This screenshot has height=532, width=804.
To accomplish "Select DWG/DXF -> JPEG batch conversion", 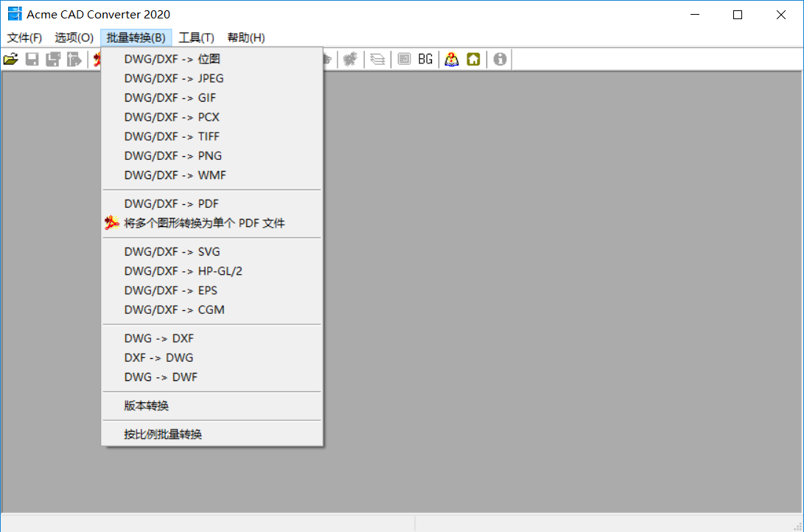I will click(174, 78).
